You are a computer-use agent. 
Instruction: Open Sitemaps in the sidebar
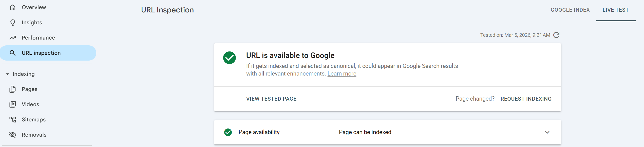click(34, 120)
